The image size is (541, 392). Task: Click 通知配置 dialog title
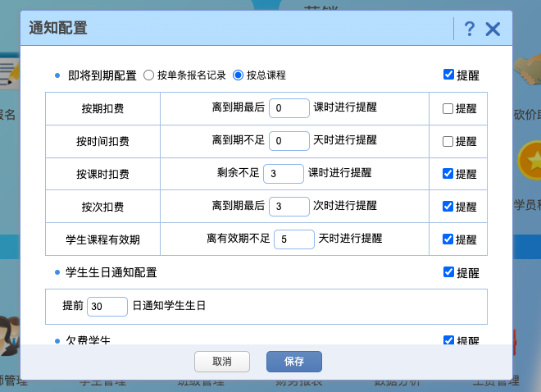(x=58, y=28)
